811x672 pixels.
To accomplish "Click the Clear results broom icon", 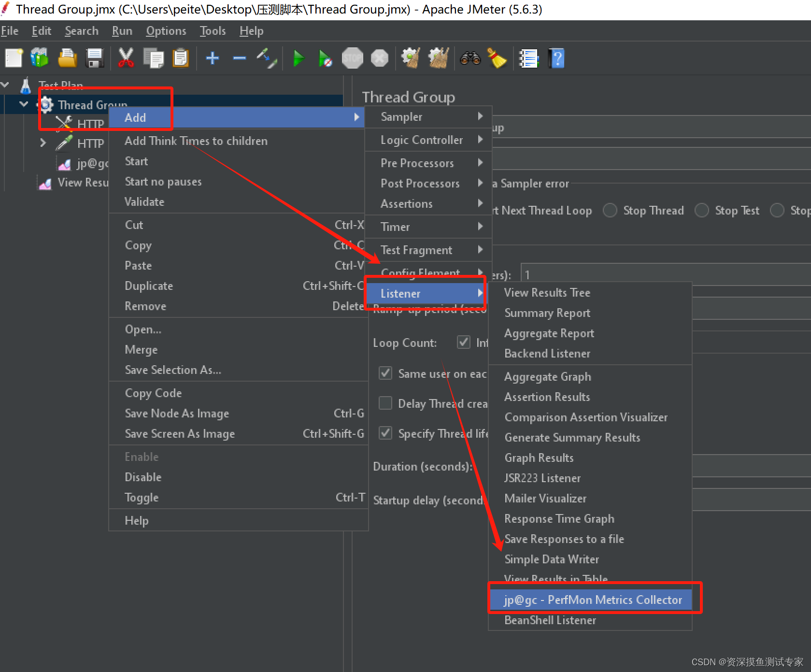I will coord(411,58).
